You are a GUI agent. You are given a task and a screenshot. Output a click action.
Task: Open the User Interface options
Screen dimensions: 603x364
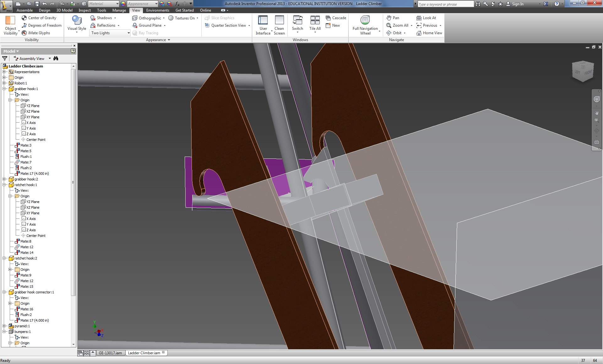[263, 25]
